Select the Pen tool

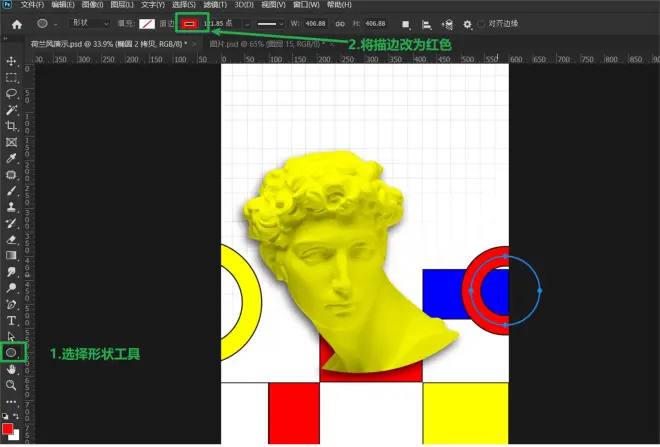pos(11,304)
